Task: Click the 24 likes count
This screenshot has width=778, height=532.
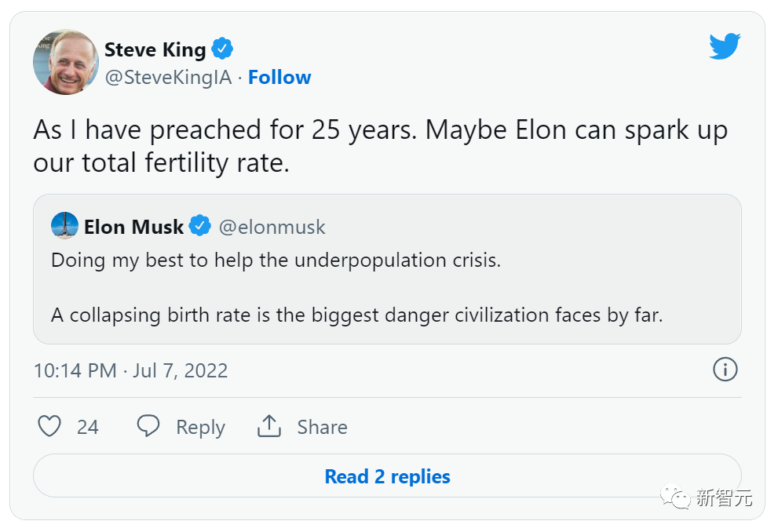Action: point(88,427)
